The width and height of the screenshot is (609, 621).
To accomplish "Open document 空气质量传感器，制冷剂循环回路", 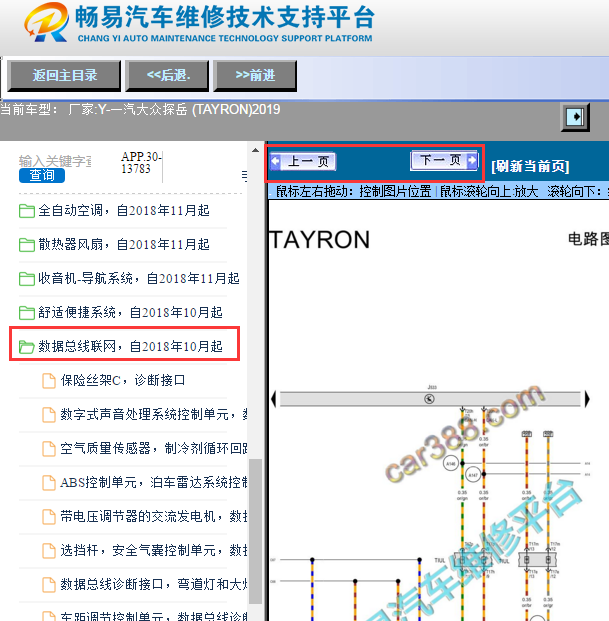I will click(154, 449).
